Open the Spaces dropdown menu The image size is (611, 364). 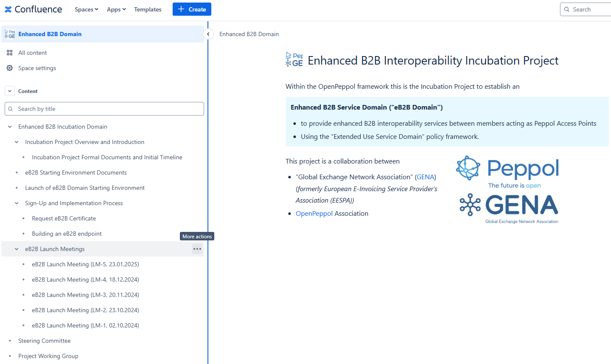86,9
